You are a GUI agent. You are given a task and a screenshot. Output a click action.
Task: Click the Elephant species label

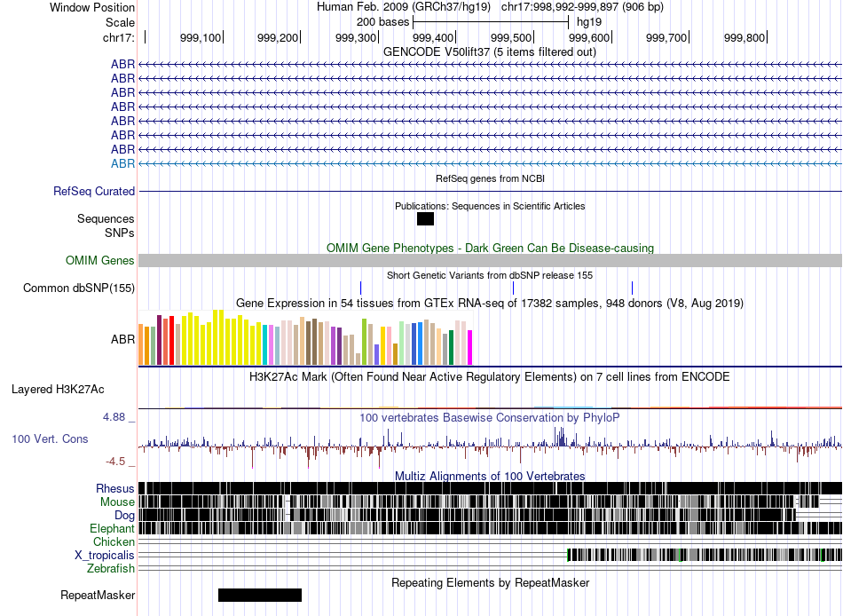[x=112, y=528]
